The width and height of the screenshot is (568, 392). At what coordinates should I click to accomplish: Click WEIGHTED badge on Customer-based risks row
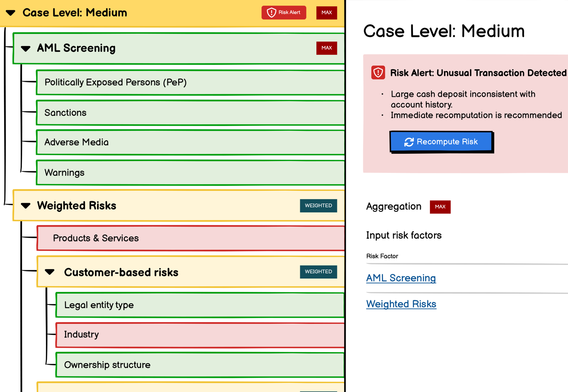(318, 272)
